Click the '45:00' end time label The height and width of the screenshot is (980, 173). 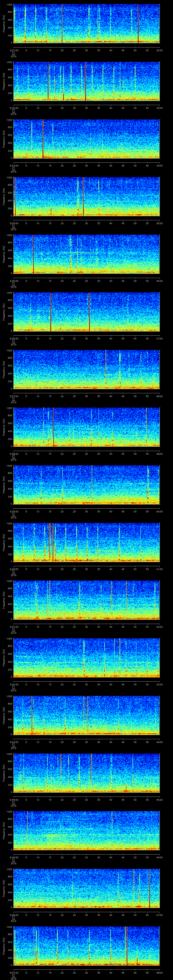159,800
